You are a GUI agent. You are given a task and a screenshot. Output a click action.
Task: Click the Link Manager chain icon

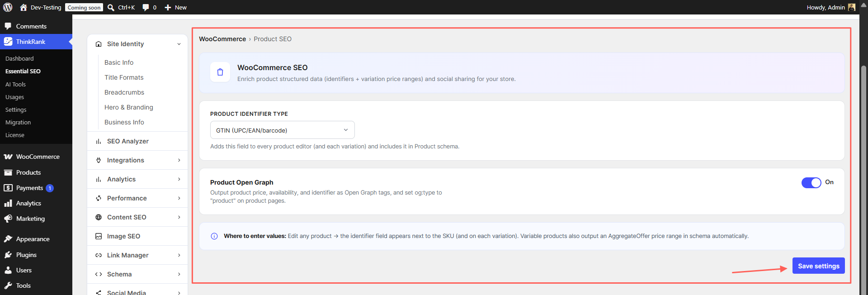pyautogui.click(x=99, y=255)
